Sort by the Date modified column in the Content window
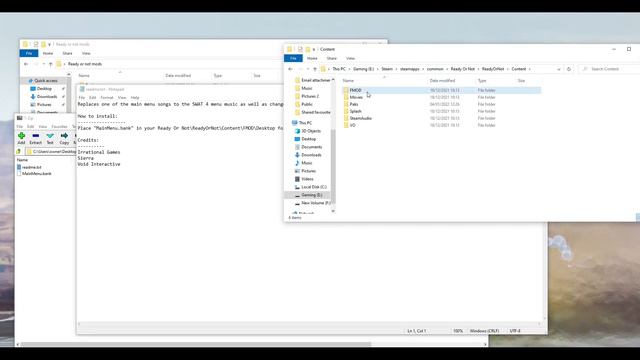The width and height of the screenshot is (640, 360). pos(442,81)
